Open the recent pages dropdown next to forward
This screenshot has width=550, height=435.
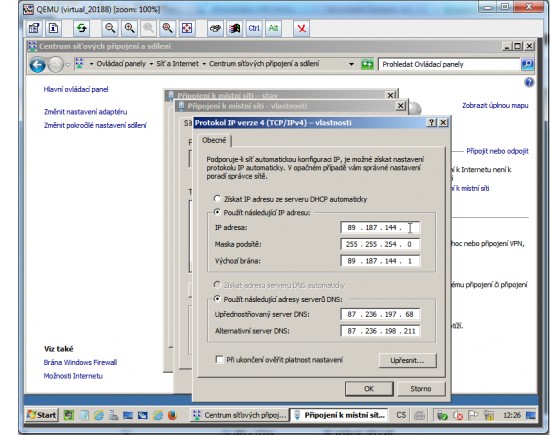[68, 65]
